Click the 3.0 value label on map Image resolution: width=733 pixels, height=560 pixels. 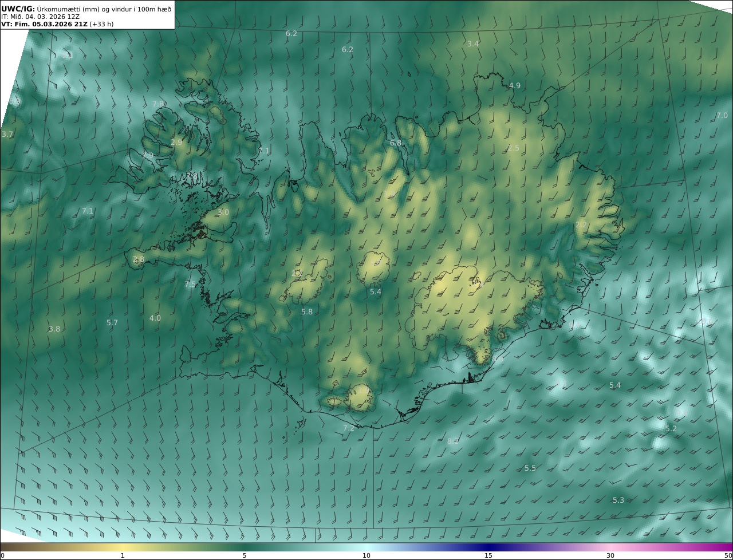(x=223, y=212)
